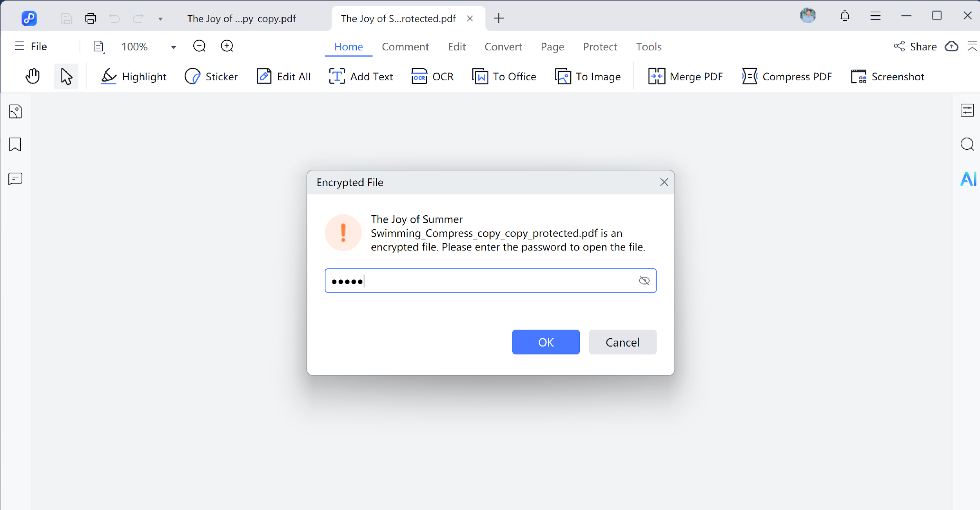Open the undo history dropdown arrow
Screen dimensions: 980x510
point(160,18)
